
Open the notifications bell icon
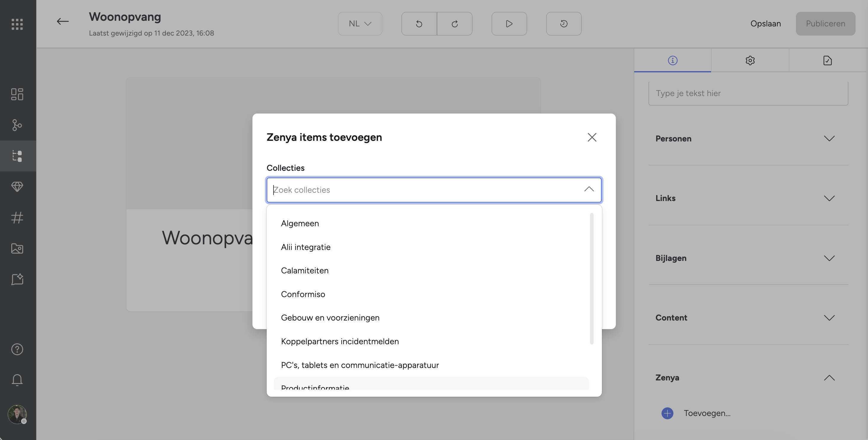pyautogui.click(x=17, y=380)
